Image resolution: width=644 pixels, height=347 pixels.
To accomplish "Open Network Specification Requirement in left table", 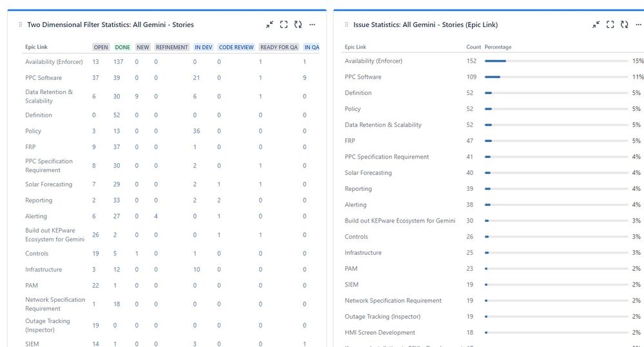I will point(55,304).
